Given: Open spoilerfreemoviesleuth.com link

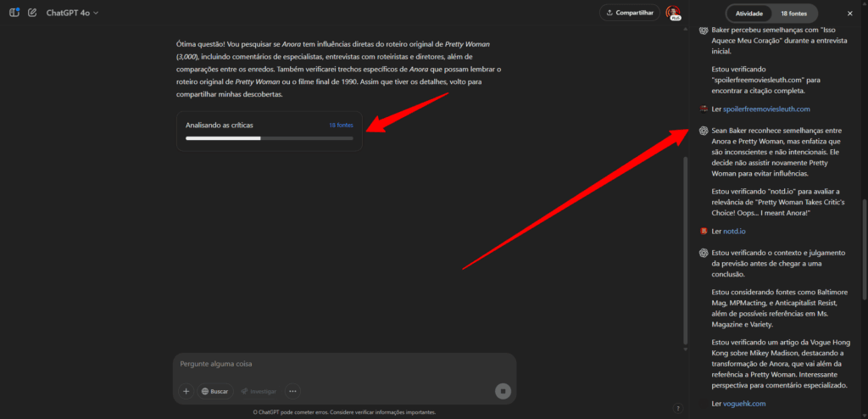Looking at the screenshot, I should pos(766,109).
